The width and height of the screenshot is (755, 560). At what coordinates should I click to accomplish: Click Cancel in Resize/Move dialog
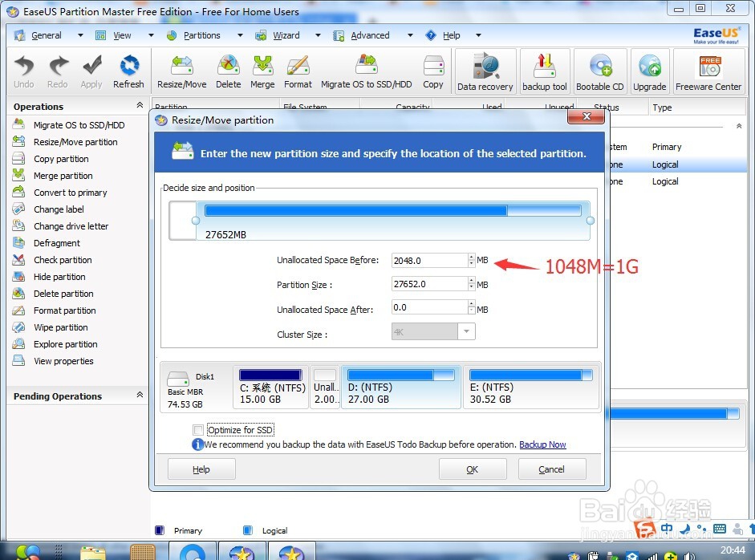[552, 469]
